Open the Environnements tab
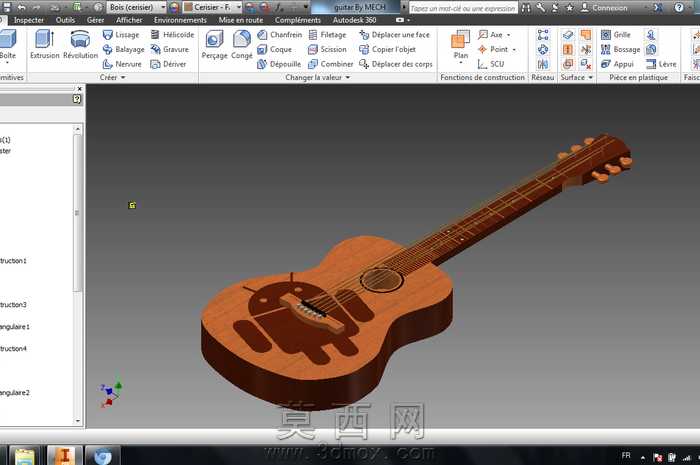 (180, 20)
